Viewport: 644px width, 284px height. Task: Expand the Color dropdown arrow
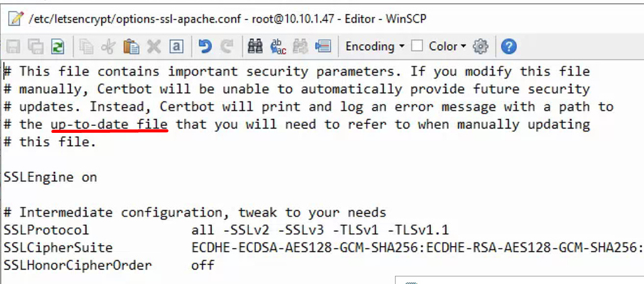[x=464, y=47]
